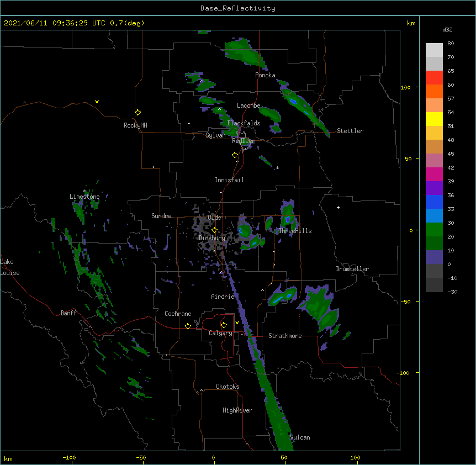Click the -30 value on dBZ legend
Screen dimensions: 476x465
point(452,292)
